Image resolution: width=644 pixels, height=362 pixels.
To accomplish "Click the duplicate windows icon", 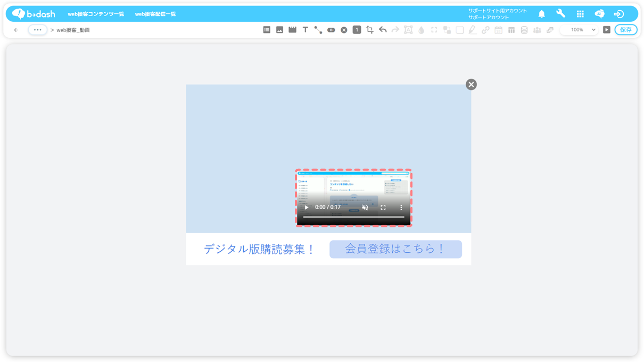I will tap(550, 30).
